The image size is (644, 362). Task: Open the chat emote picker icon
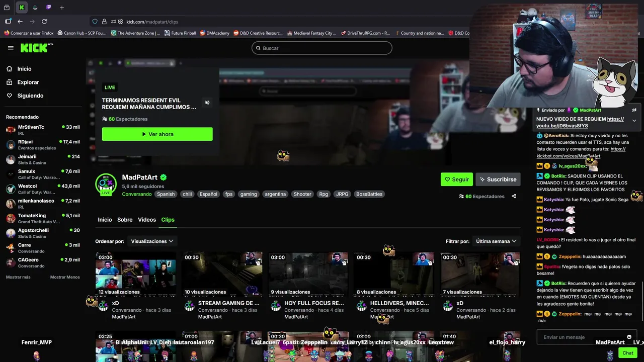[x=629, y=337]
